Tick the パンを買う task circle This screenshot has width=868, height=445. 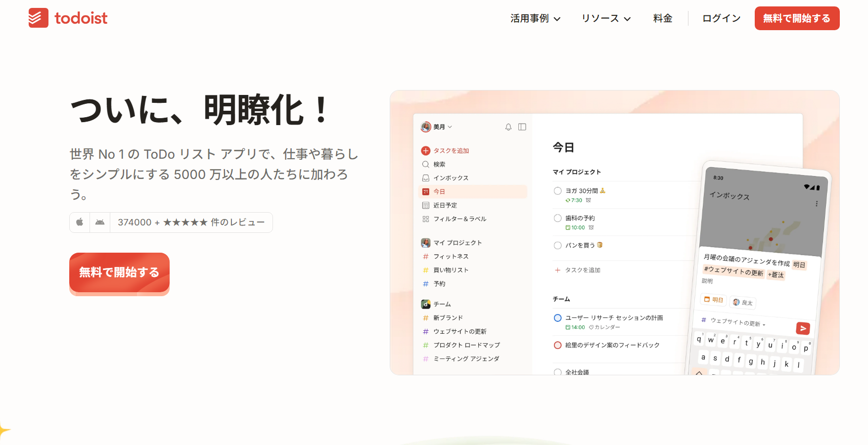[557, 245]
